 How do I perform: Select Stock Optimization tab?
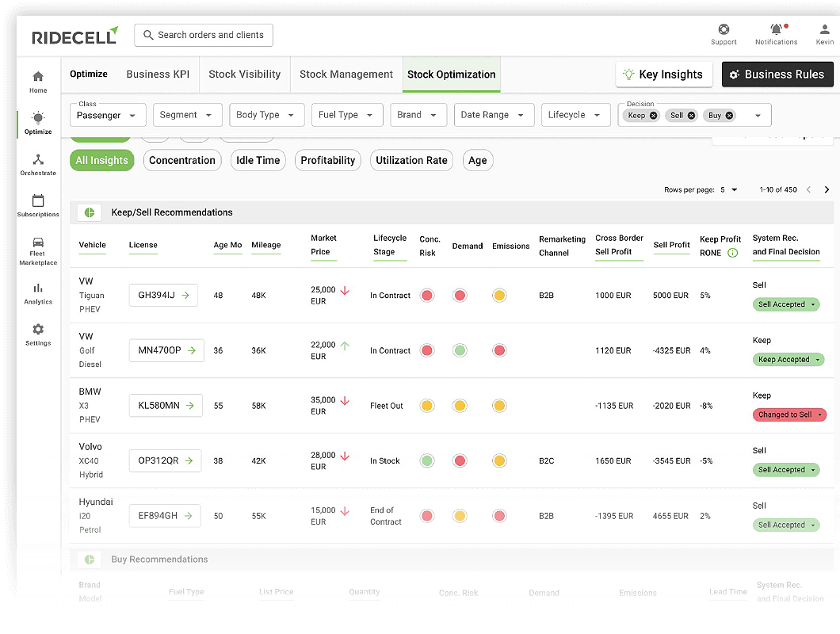451,74
